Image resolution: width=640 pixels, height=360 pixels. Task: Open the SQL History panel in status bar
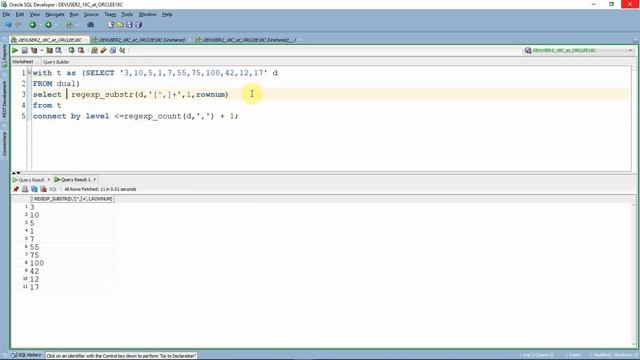(x=27, y=355)
